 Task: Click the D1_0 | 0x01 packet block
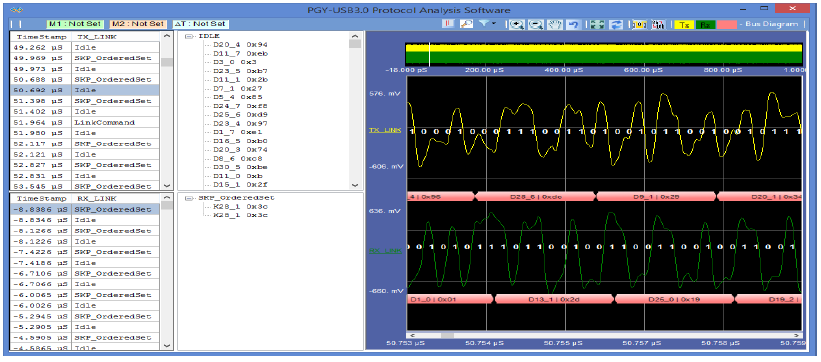tap(450, 299)
